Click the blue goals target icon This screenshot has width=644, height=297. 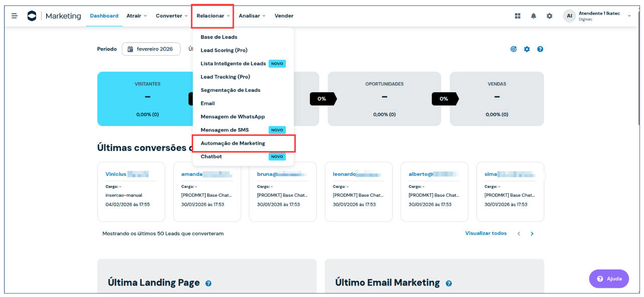click(x=513, y=49)
